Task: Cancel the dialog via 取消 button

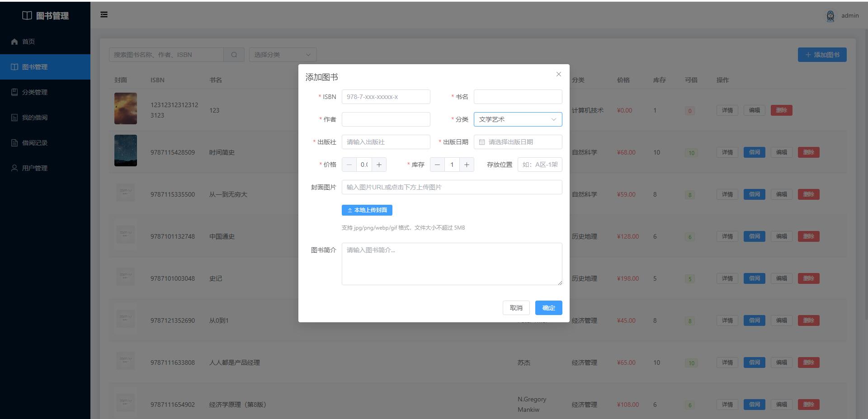Action: 516,308
